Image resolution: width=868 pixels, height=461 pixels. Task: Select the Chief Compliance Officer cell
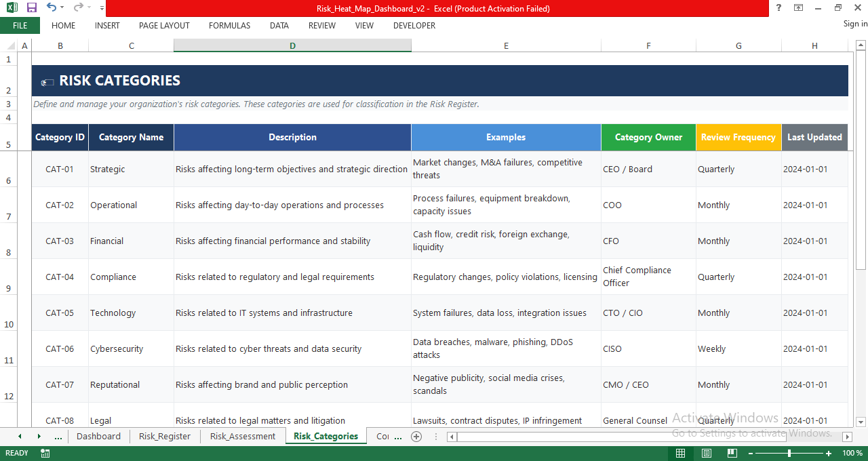(x=648, y=277)
